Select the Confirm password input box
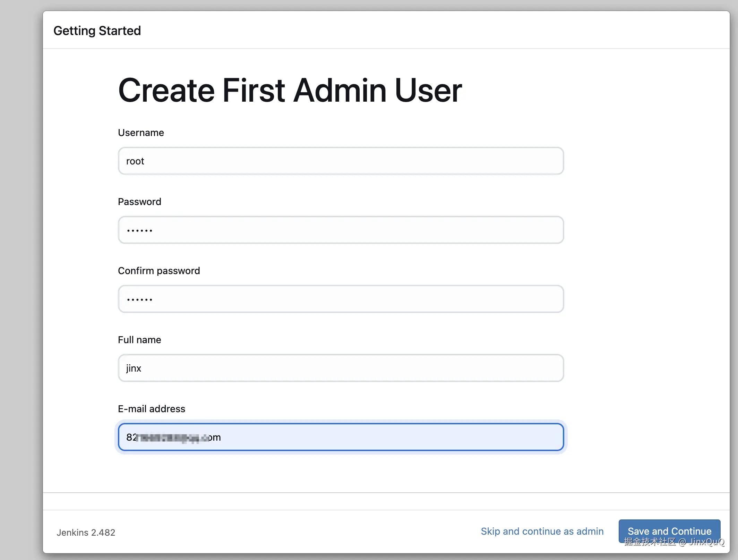This screenshot has width=738, height=560. click(x=341, y=299)
